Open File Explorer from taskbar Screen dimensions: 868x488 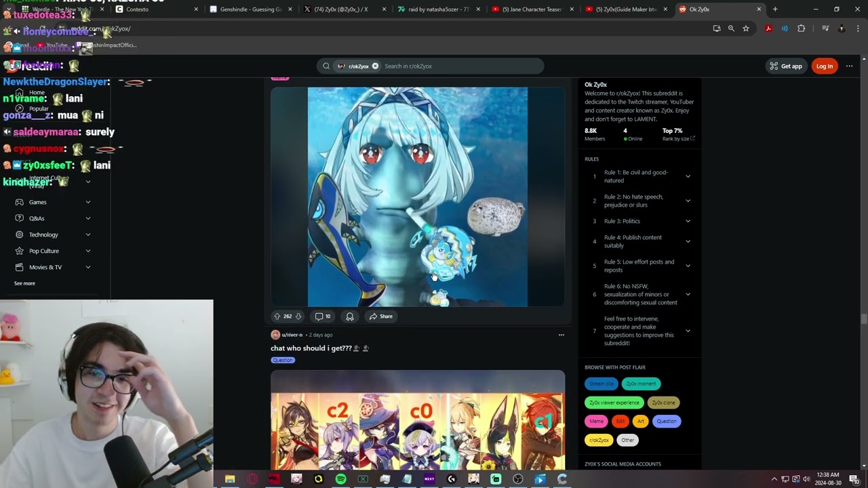tap(230, 479)
